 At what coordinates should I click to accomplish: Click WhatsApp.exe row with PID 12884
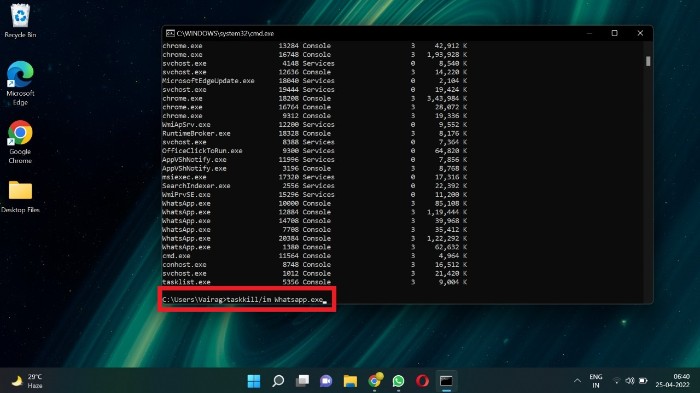pyautogui.click(x=315, y=212)
